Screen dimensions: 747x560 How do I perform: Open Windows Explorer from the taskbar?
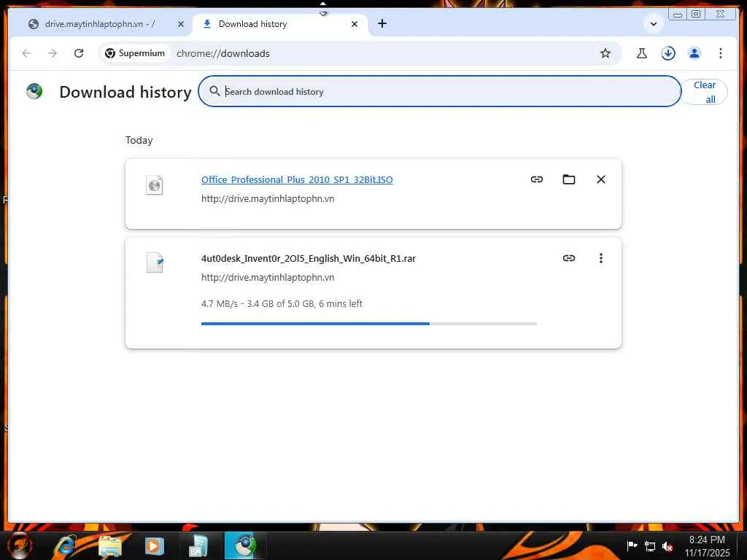[110, 545]
